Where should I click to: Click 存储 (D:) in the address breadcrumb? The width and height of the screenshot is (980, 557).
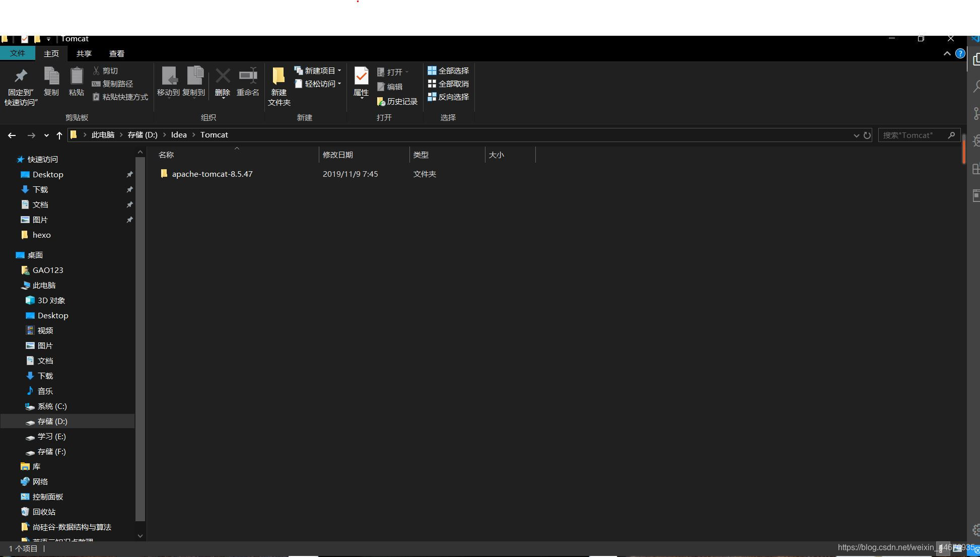(143, 135)
